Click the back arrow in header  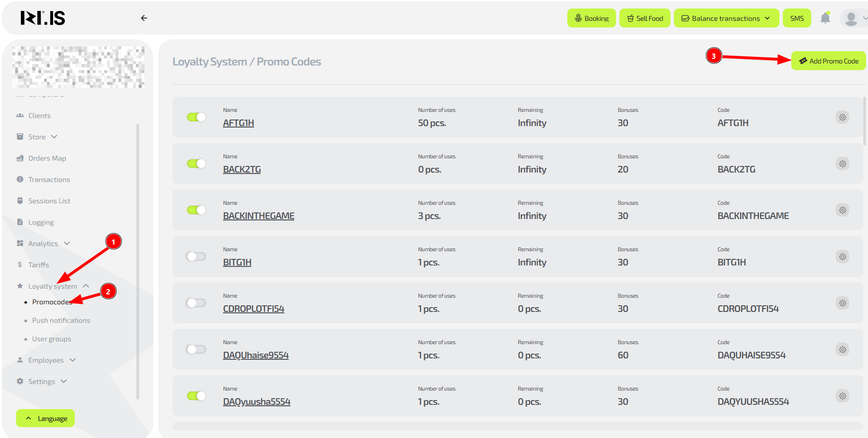[144, 18]
